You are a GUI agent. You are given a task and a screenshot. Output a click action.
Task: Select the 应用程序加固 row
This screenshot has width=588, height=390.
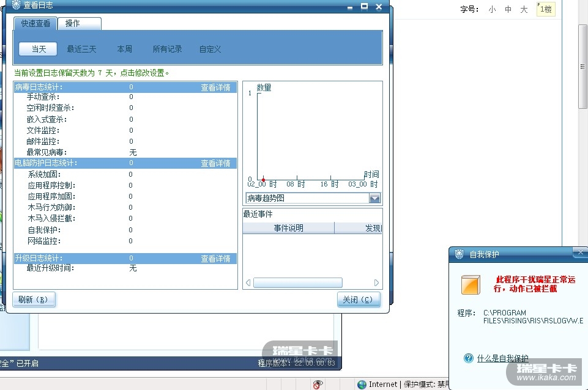[x=125, y=197]
